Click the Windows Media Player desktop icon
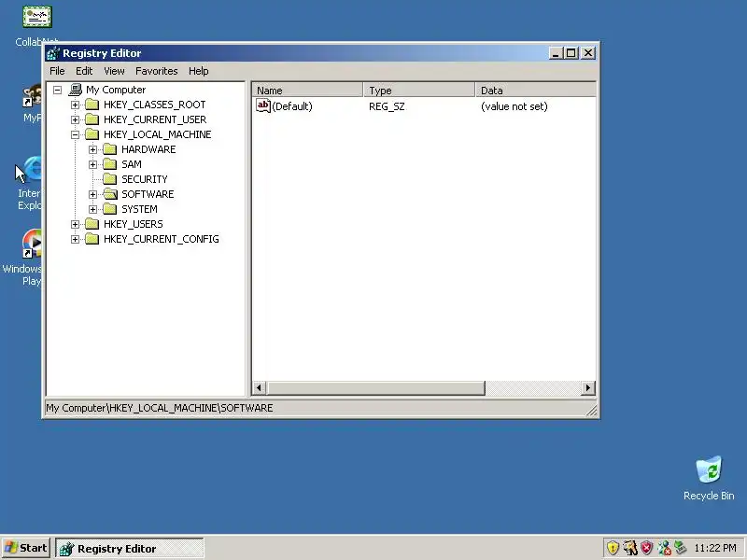This screenshot has height=560, width=747. coord(24,258)
